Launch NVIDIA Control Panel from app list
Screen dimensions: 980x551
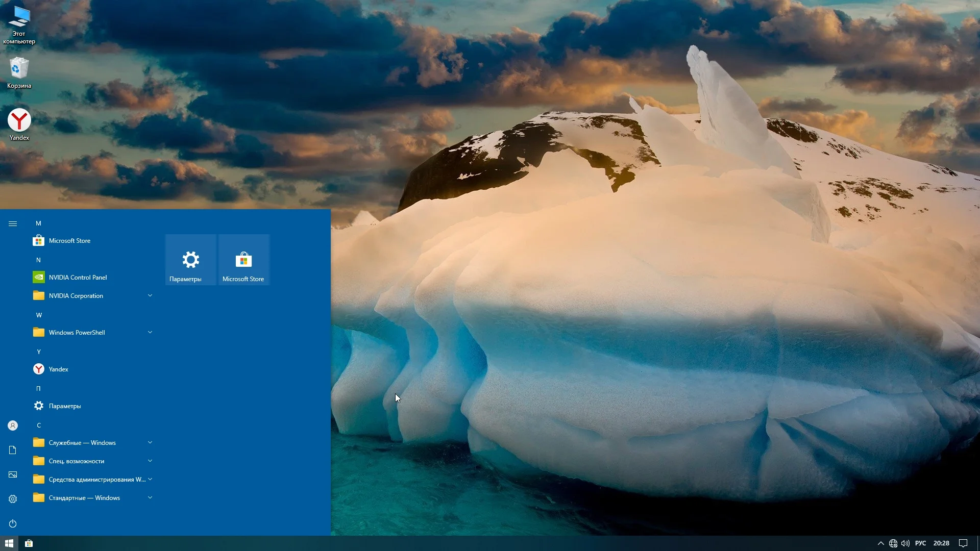click(x=78, y=278)
